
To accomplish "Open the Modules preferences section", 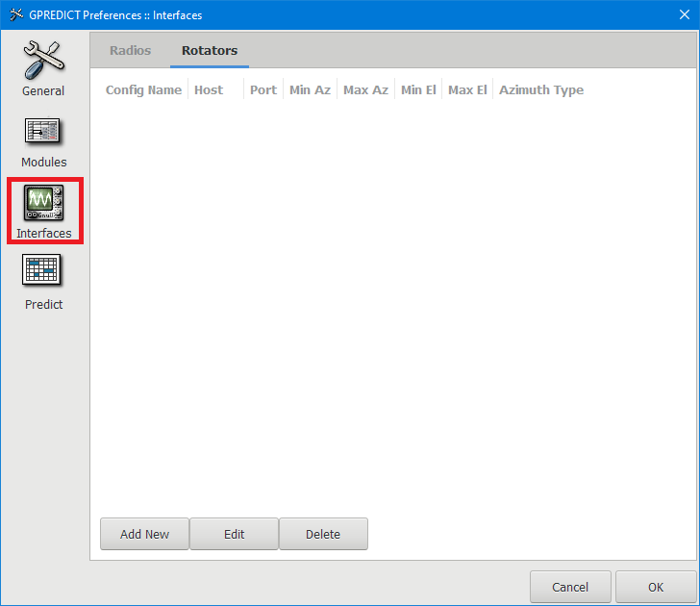I will (x=43, y=142).
